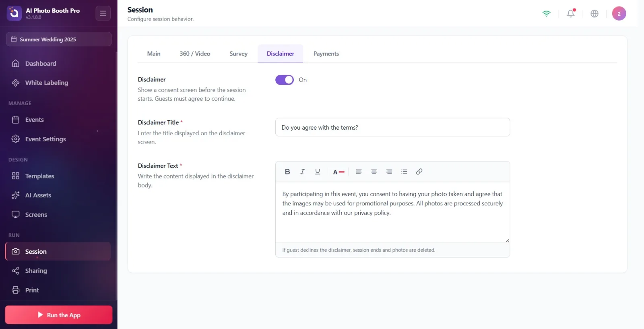Open Print settings

(x=59, y=290)
